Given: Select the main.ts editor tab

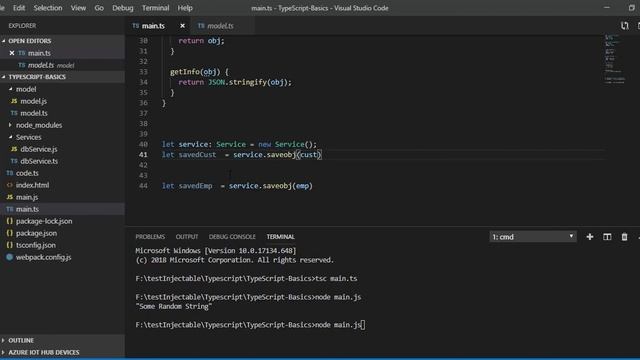Looking at the screenshot, I should [x=153, y=26].
